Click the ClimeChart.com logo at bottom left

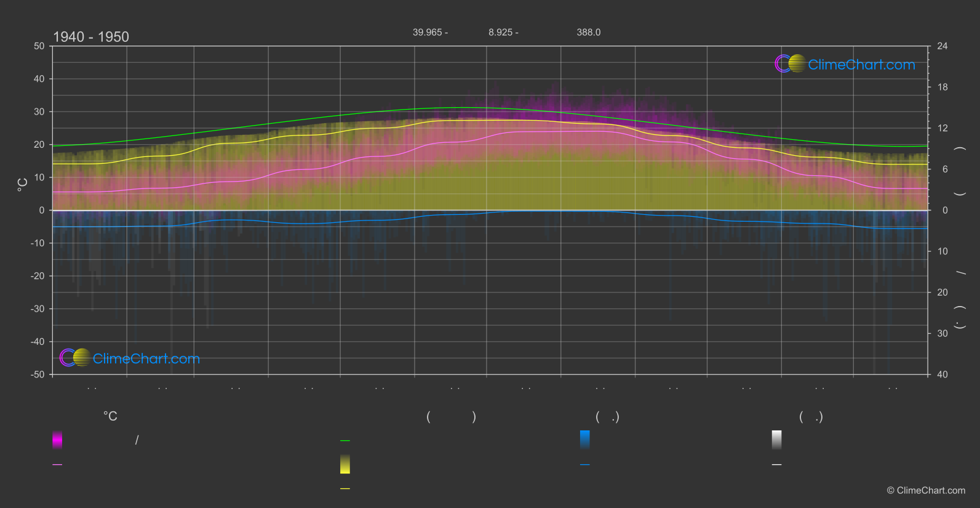coord(130,358)
